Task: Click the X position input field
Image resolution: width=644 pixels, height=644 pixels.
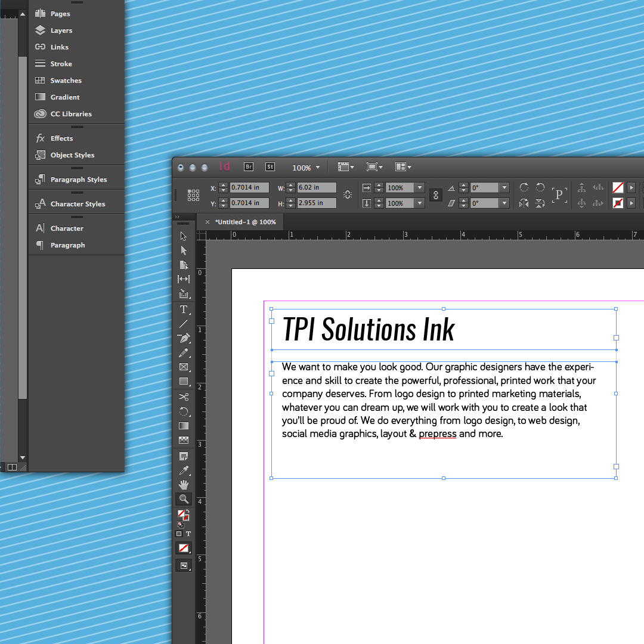Action: [249, 187]
